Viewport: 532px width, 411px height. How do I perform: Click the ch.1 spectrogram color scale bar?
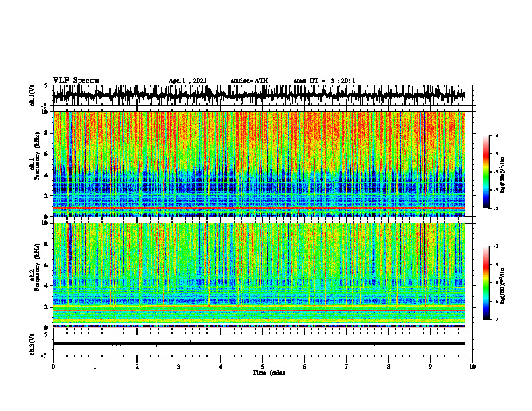tap(486, 172)
